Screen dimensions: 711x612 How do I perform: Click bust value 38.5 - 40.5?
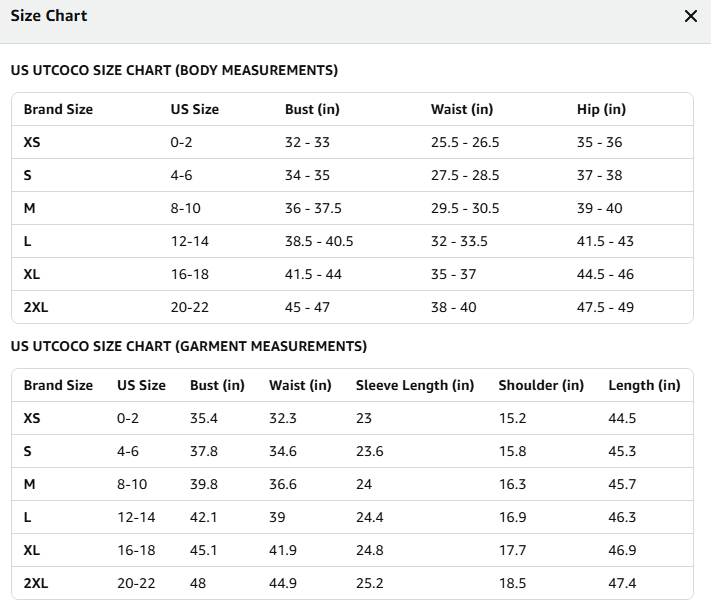319,241
